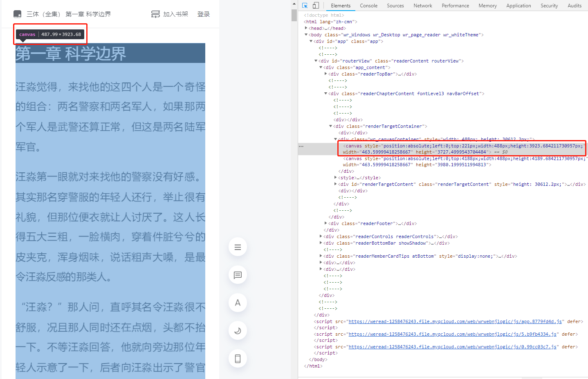Collapse the readerChapterContent div node
The image size is (588, 379).
click(x=326, y=94)
